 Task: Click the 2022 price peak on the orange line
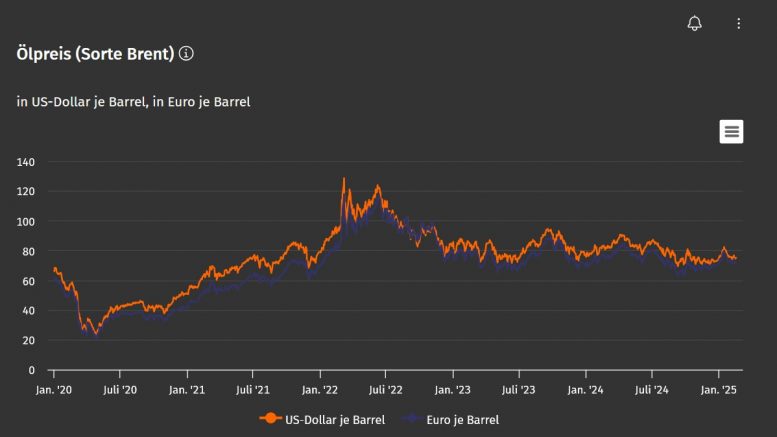344,180
